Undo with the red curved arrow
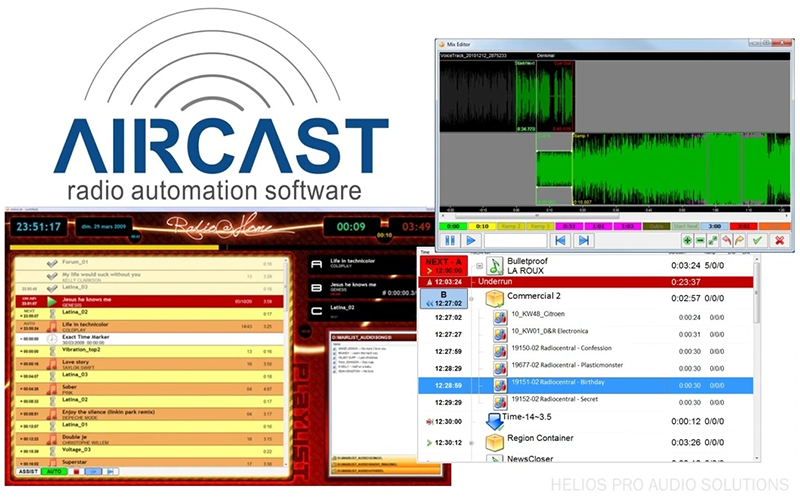 tap(726, 240)
